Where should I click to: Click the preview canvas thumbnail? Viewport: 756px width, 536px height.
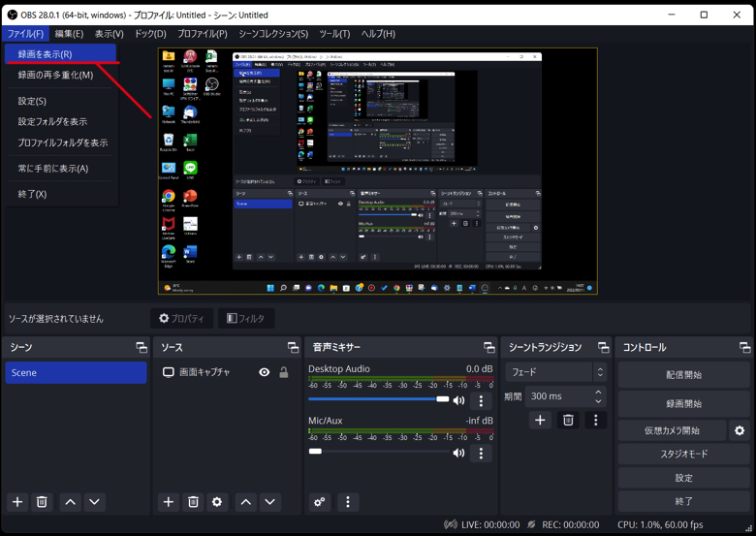click(x=378, y=171)
